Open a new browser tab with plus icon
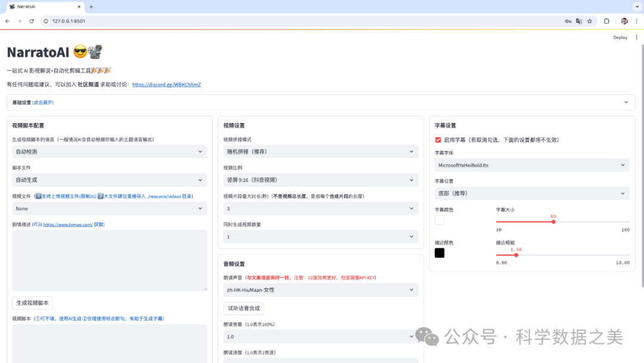The height and width of the screenshot is (363, 644). (x=91, y=7)
